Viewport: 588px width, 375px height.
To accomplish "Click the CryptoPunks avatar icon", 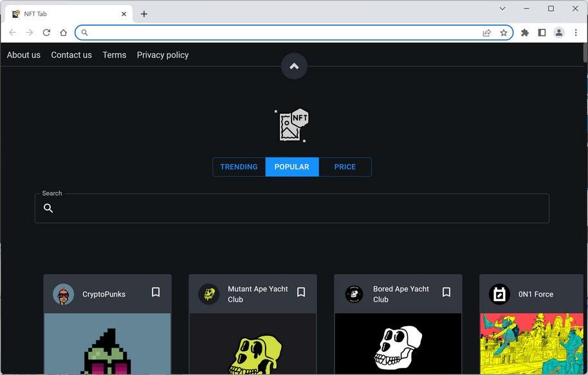I will (64, 295).
